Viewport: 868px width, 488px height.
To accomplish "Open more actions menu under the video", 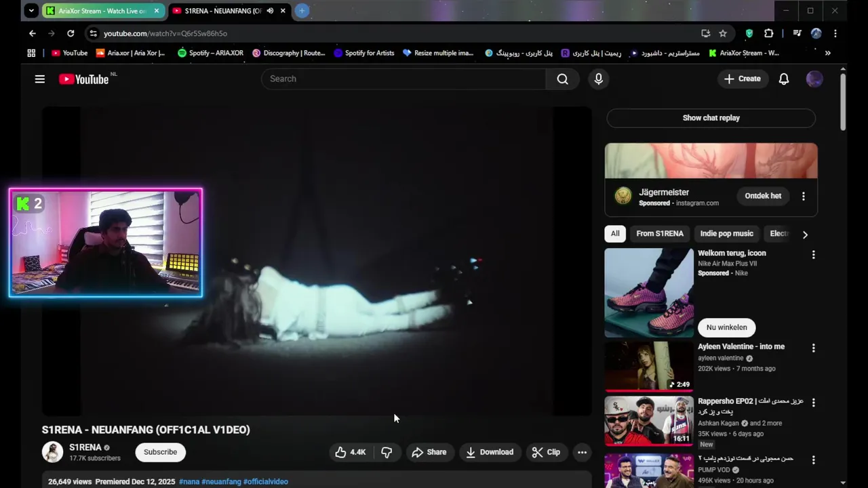I will [582, 452].
